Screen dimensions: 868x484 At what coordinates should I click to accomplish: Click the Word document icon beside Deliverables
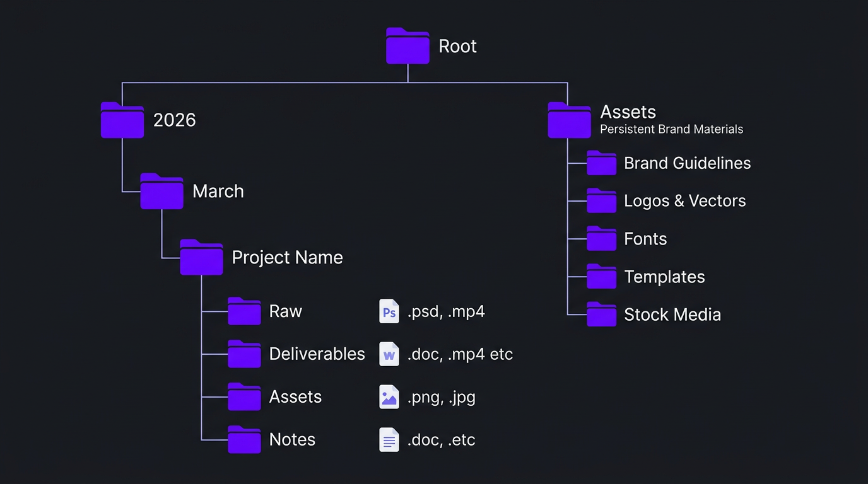[389, 354]
